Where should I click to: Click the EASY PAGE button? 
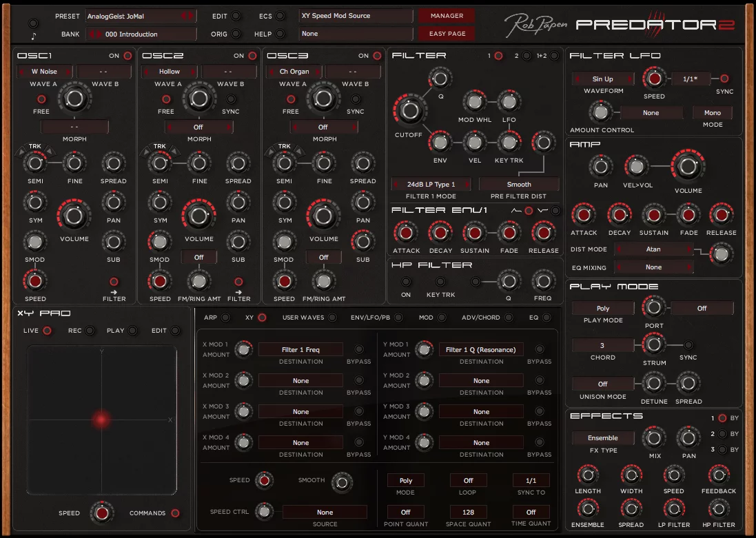tap(447, 34)
